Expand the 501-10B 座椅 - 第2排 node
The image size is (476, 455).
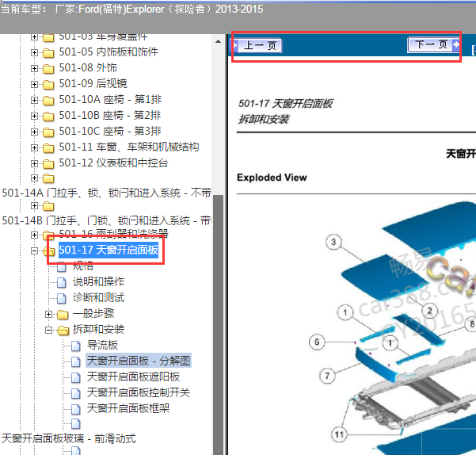(34, 116)
